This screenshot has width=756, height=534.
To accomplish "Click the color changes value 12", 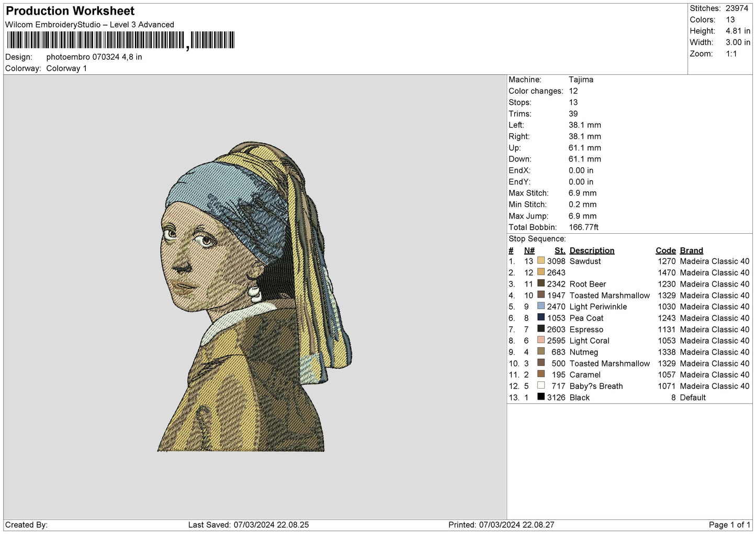I will pos(573,91).
